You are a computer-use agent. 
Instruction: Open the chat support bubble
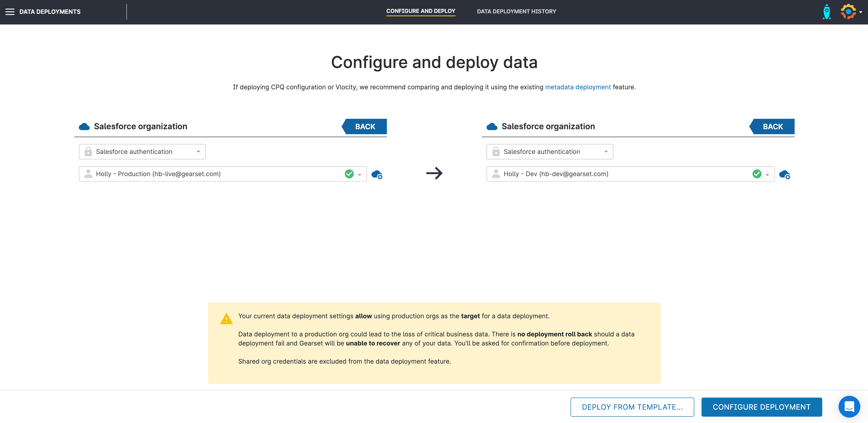(849, 406)
